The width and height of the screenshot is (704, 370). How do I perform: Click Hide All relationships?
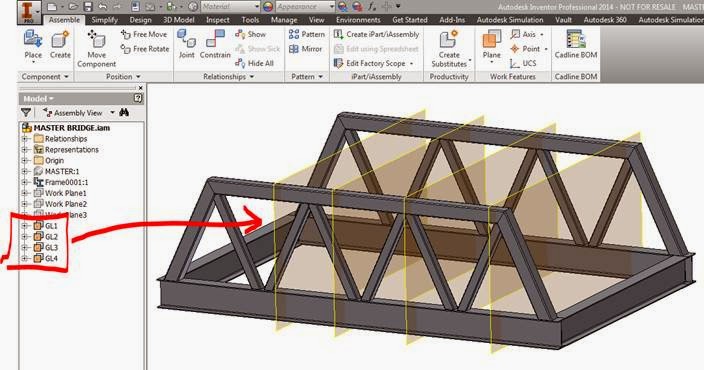(x=255, y=63)
